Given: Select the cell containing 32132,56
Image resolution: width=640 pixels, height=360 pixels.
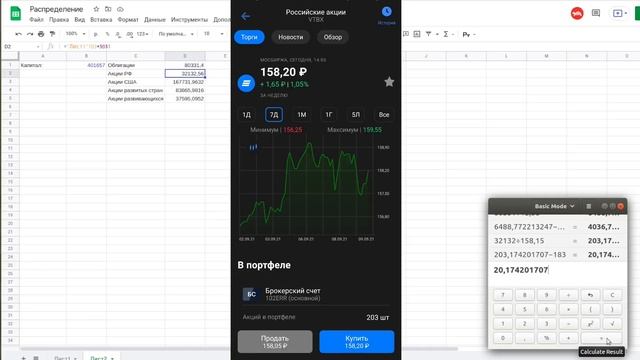Looking at the screenshot, I should click(x=185, y=73).
